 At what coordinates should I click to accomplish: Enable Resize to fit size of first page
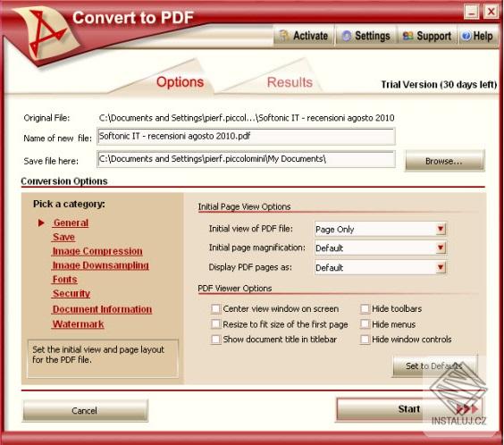coord(215,323)
